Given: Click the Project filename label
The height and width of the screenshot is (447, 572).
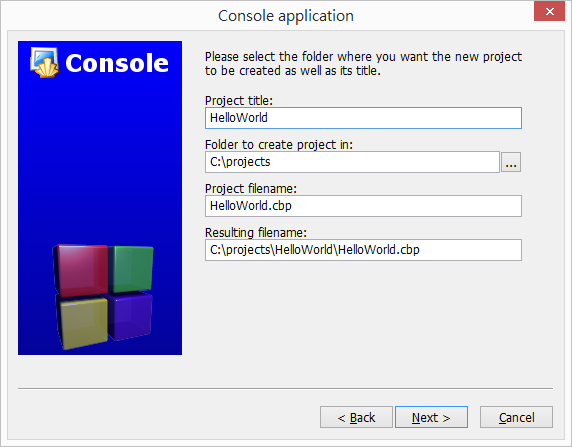Looking at the screenshot, I should [x=251, y=189].
